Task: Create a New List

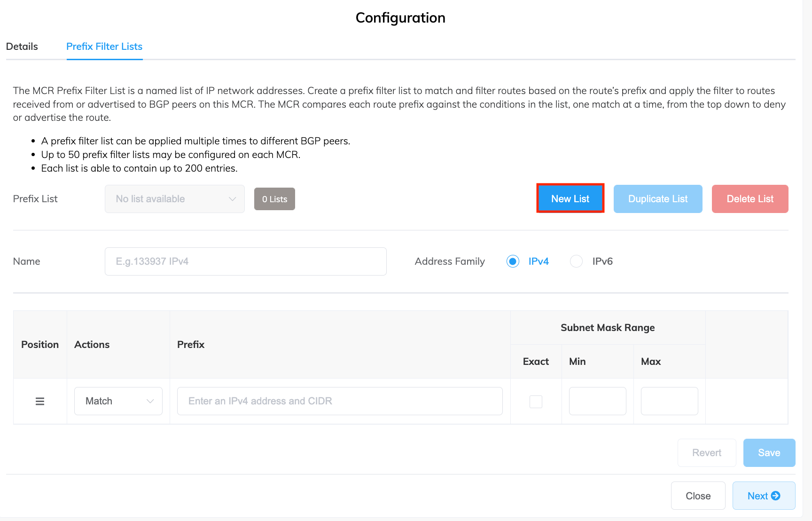Action: (x=570, y=198)
